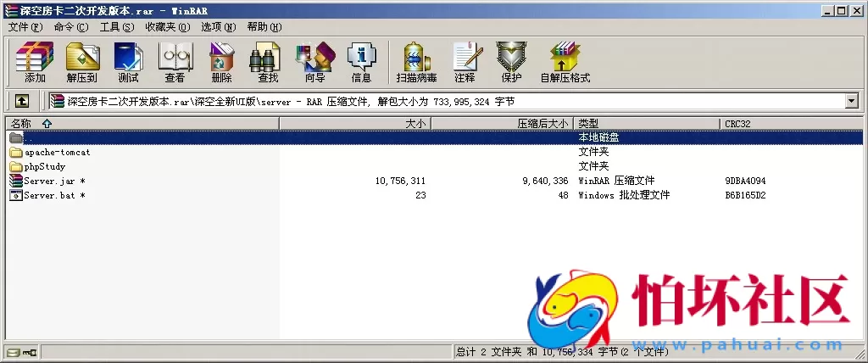This screenshot has height=363, width=868.
Task: Select the apache-tomcat folder name
Action: tap(57, 152)
